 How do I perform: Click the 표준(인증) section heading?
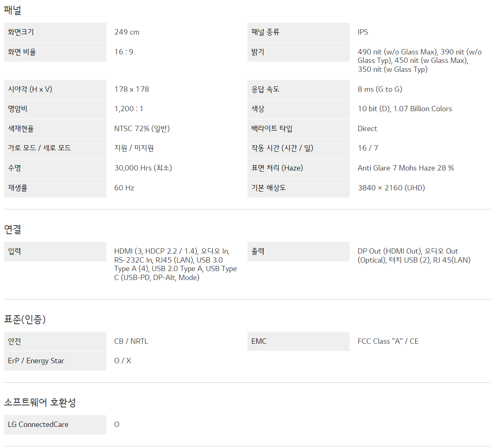(x=25, y=319)
